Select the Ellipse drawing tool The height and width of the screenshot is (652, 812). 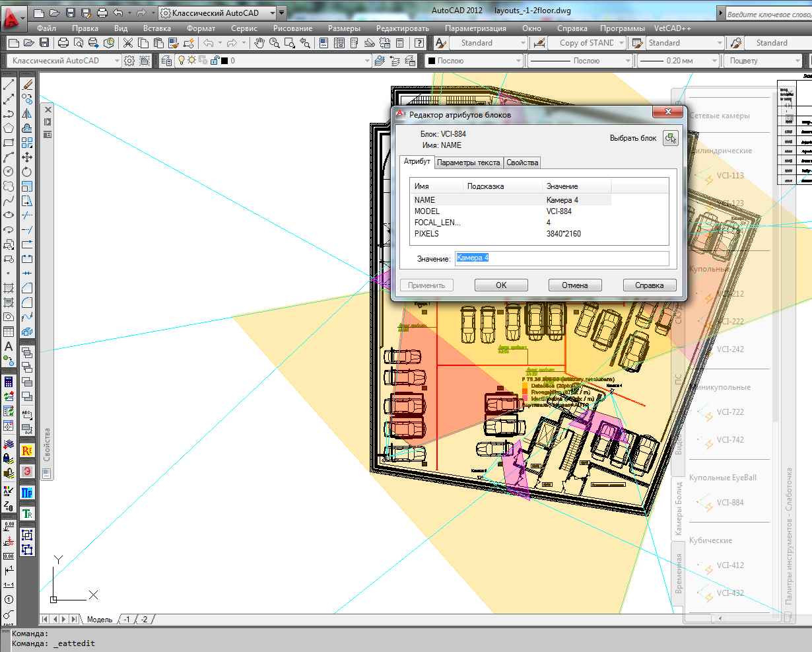pyautogui.click(x=9, y=215)
